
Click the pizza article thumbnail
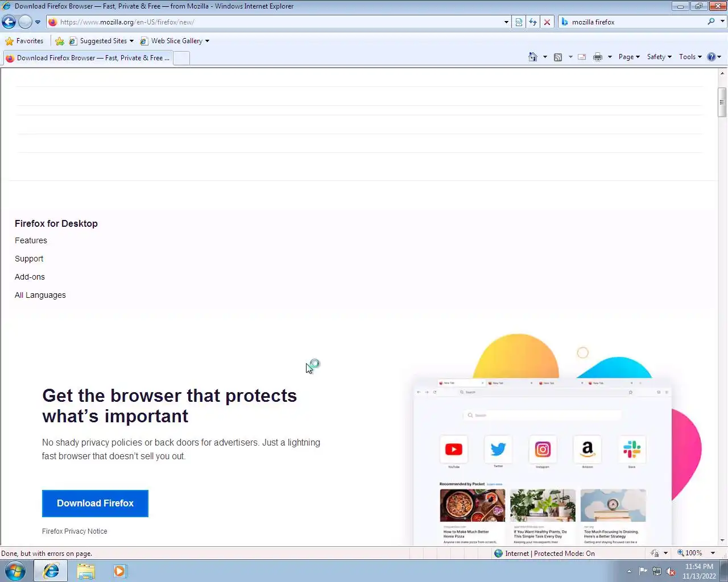(x=472, y=505)
